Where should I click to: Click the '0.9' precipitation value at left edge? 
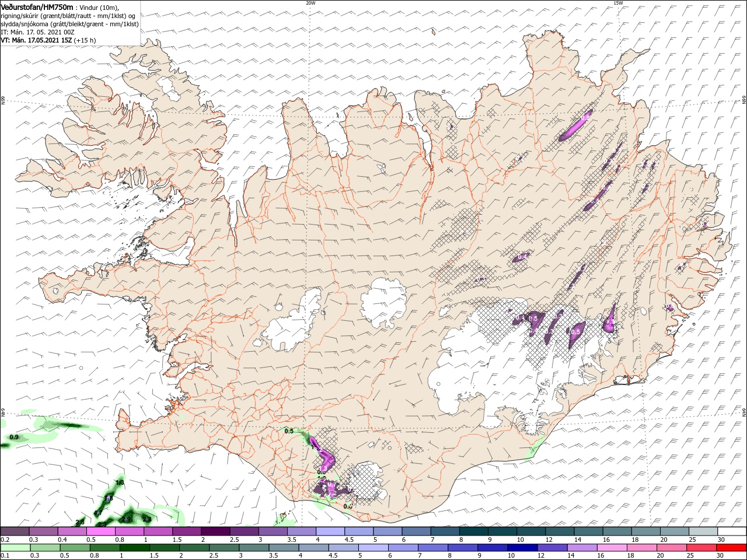pyautogui.click(x=15, y=437)
